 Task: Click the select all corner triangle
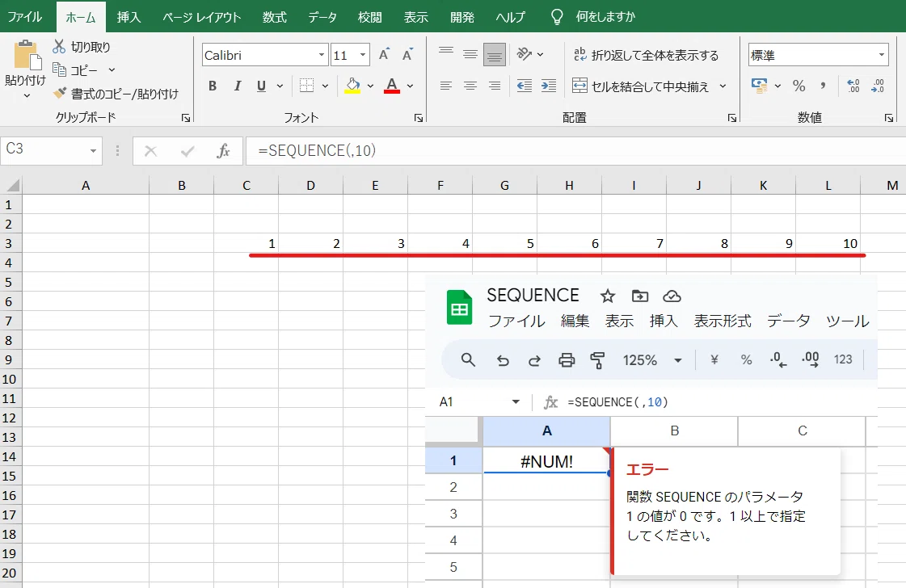[12, 185]
